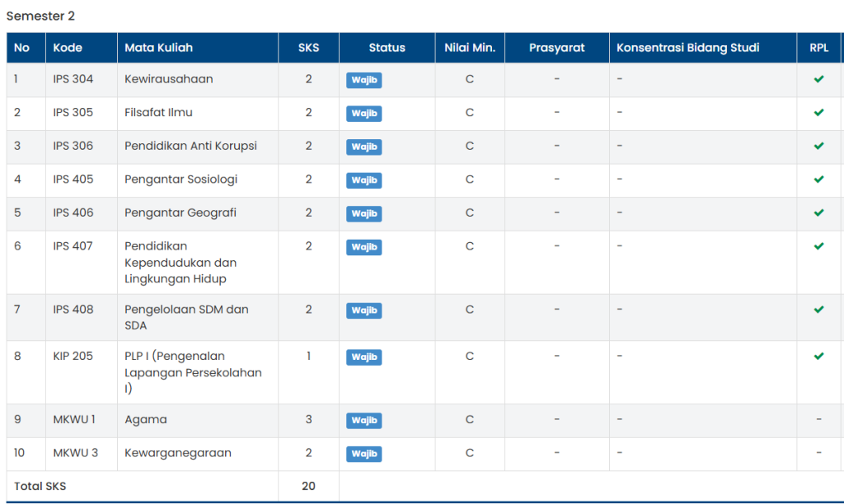The width and height of the screenshot is (844, 504).
Task: Click the Filsafat Ilmu course name
Action: pyautogui.click(x=158, y=113)
